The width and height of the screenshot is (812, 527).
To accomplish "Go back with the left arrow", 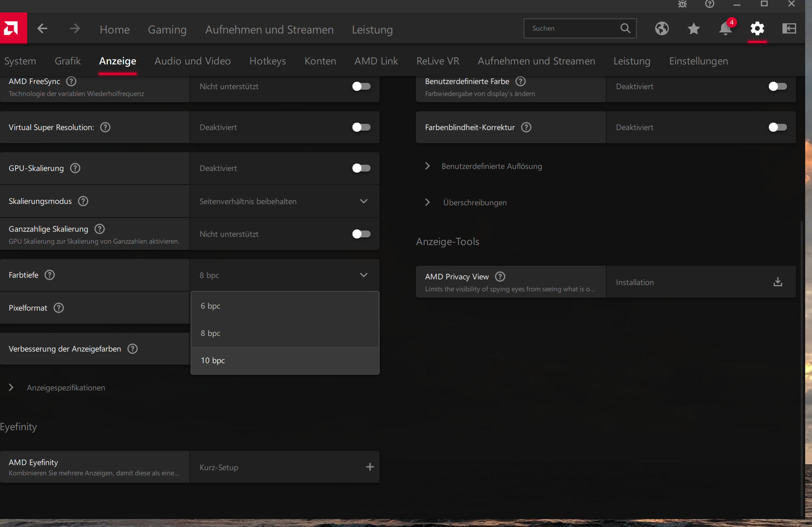I will pos(42,28).
